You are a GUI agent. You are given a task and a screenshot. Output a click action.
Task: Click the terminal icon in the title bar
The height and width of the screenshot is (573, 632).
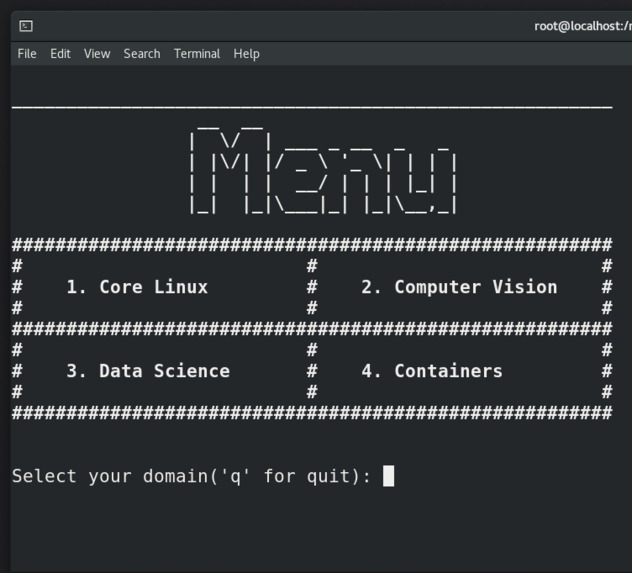click(x=26, y=26)
